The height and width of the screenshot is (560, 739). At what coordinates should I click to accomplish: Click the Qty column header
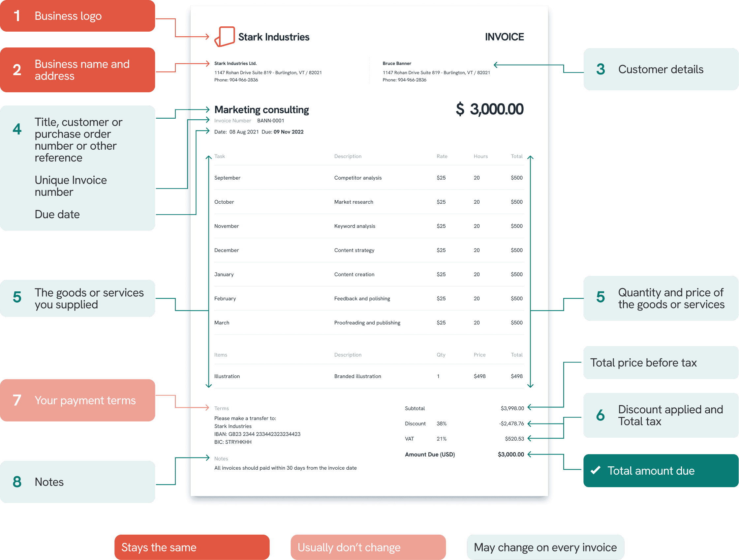point(441,355)
